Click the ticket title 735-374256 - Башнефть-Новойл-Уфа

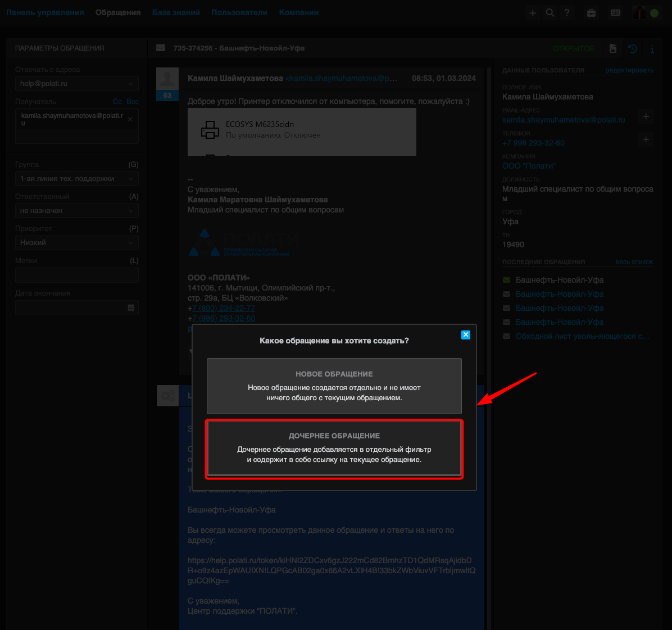(x=239, y=48)
